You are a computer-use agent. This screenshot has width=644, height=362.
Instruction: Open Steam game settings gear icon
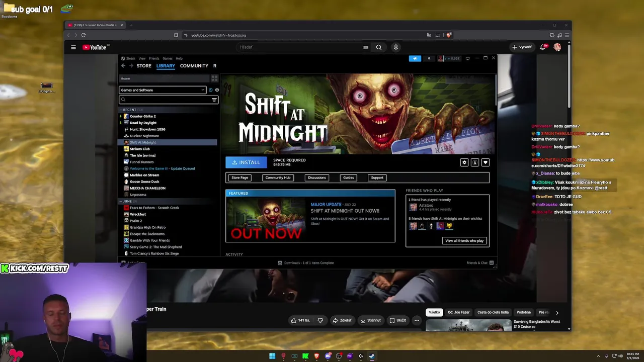464,162
